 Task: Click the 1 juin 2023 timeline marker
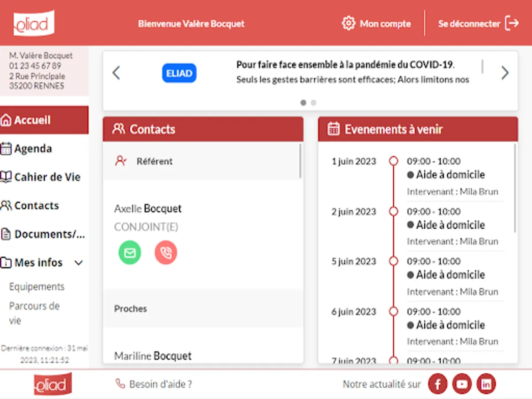tap(393, 161)
